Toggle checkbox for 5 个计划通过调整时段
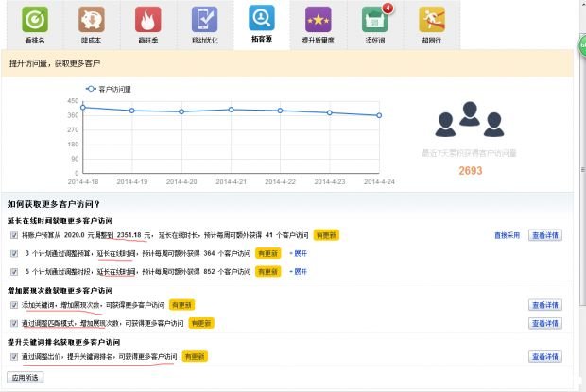The image size is (586, 392). [14, 271]
